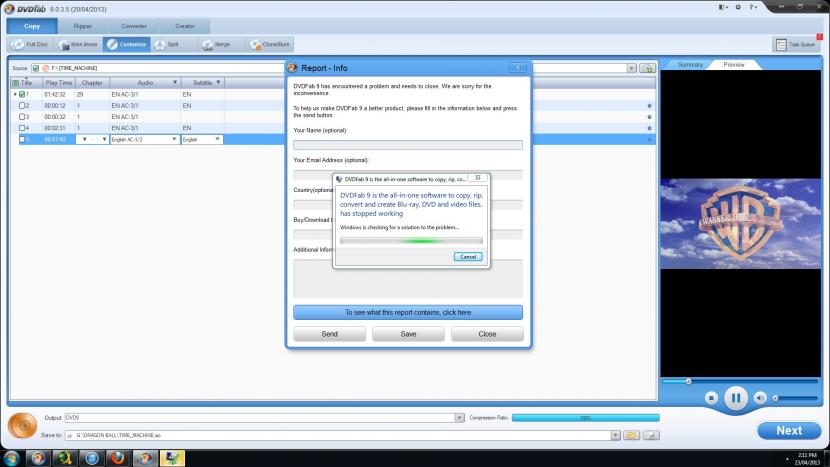The height and width of the screenshot is (467, 830).
Task: Switch to the Summary tab
Action: coord(690,65)
